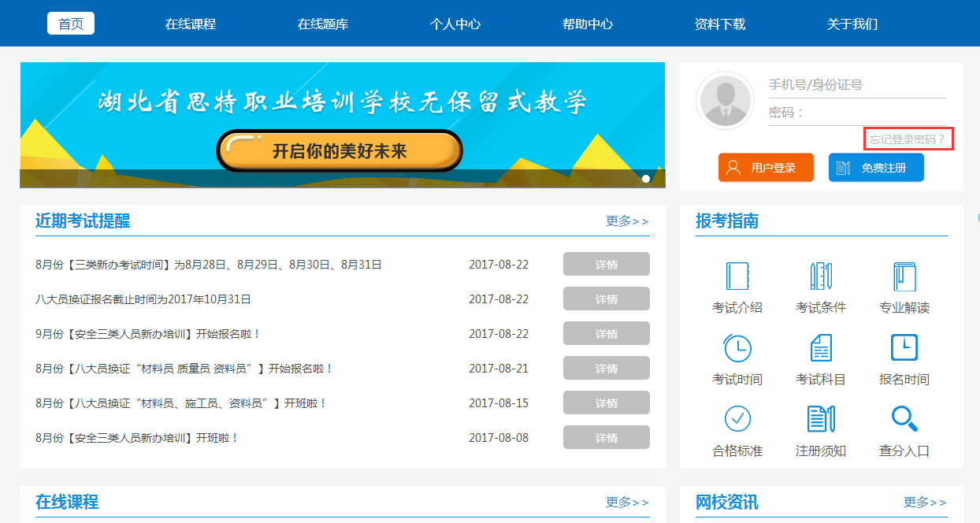This screenshot has height=523, width=980.
Task: Expand more items in 网校资讯 section
Action: (925, 503)
